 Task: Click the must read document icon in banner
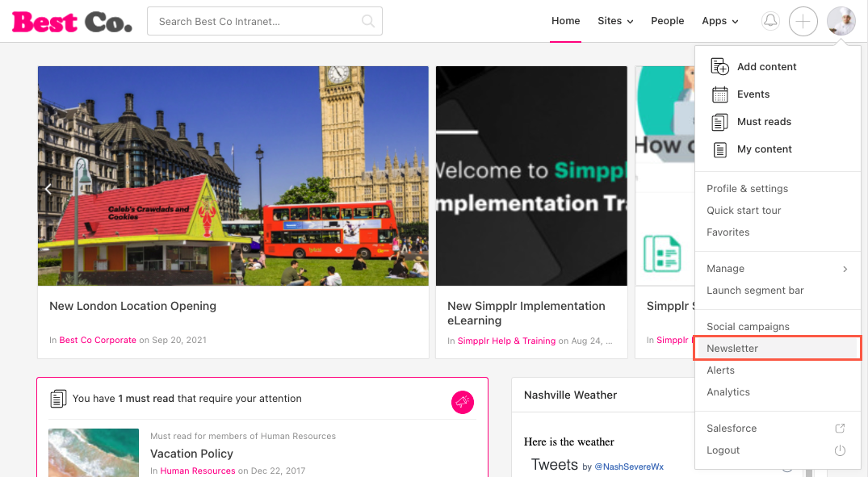tap(58, 399)
